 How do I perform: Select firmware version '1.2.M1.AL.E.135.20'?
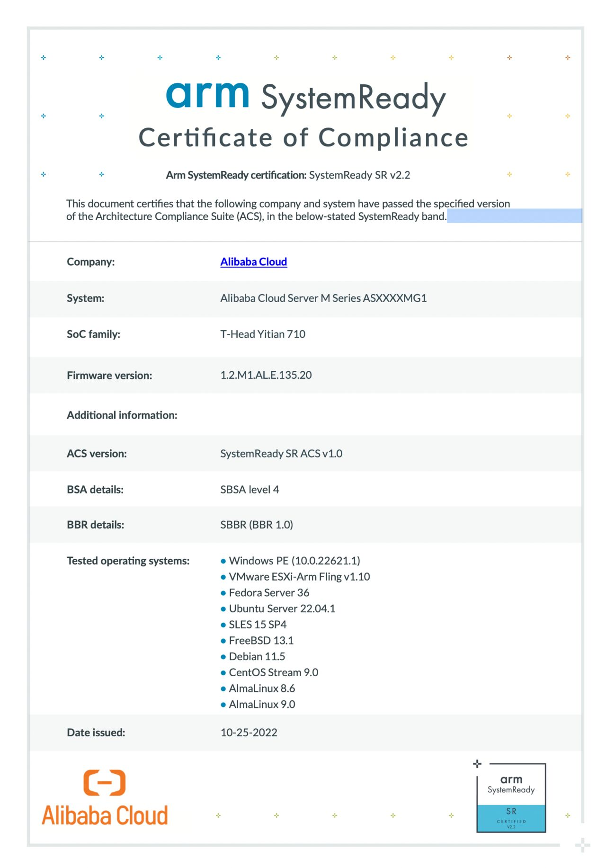[x=266, y=375]
